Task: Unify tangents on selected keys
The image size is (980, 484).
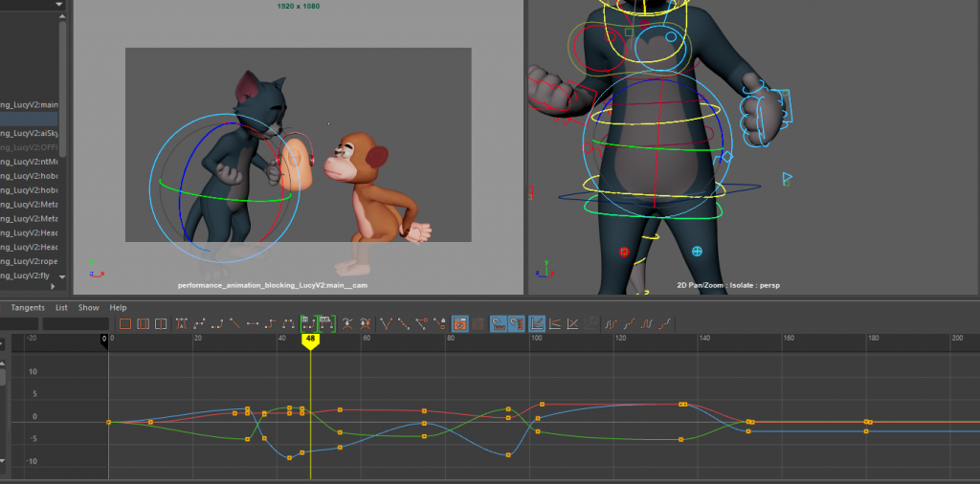Action: click(404, 323)
